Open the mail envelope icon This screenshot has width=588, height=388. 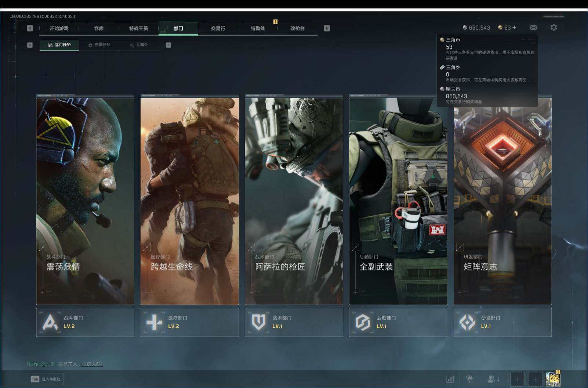pos(533,28)
